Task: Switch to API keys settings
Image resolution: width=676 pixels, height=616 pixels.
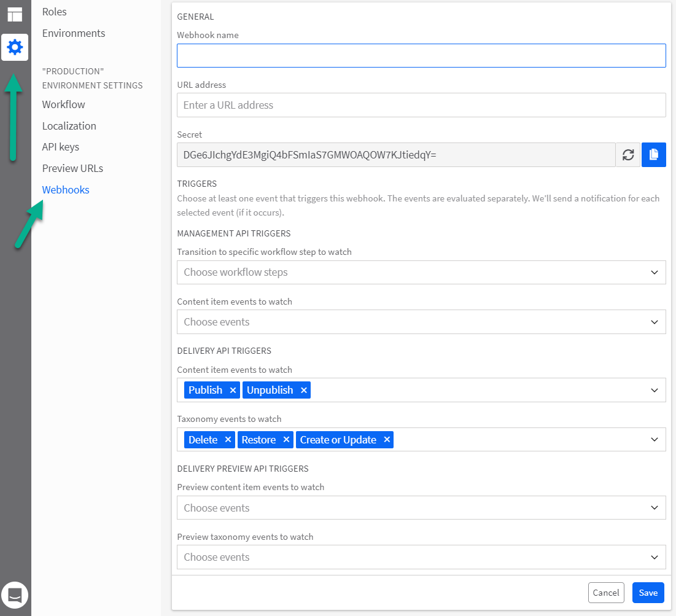Action: pos(60,147)
